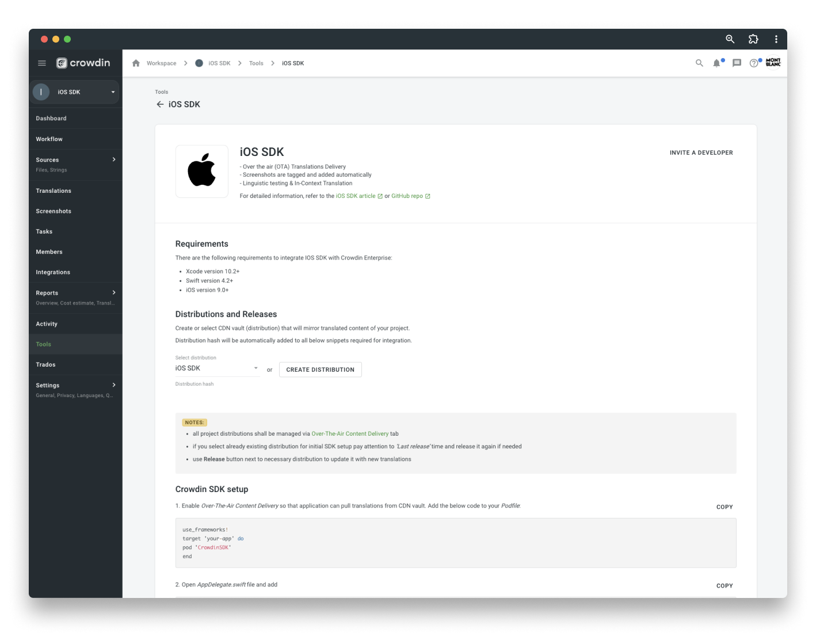
Task: Open the messages chat icon
Action: (x=737, y=63)
